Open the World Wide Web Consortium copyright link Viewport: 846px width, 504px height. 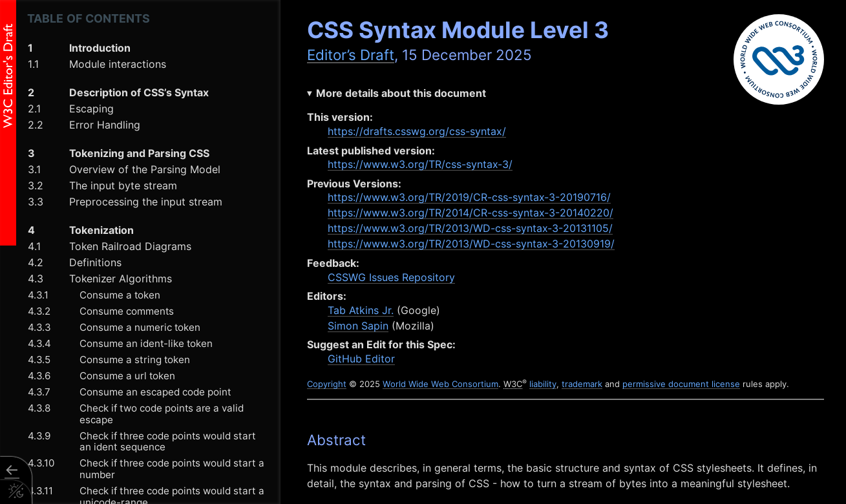(440, 384)
